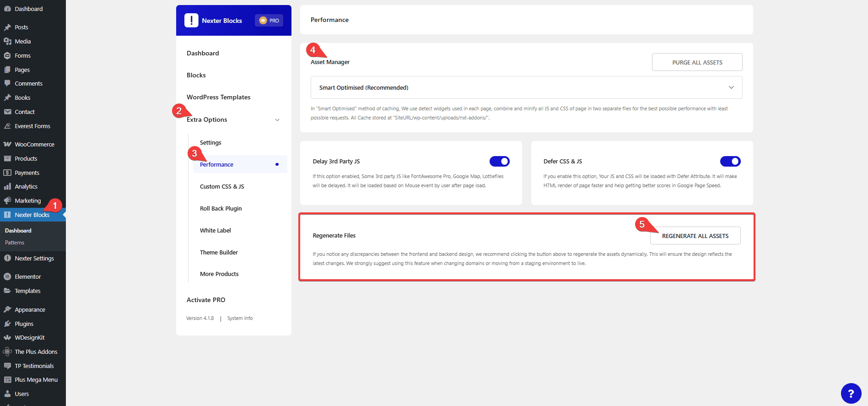Collapse the Extra Options chevron

[277, 120]
